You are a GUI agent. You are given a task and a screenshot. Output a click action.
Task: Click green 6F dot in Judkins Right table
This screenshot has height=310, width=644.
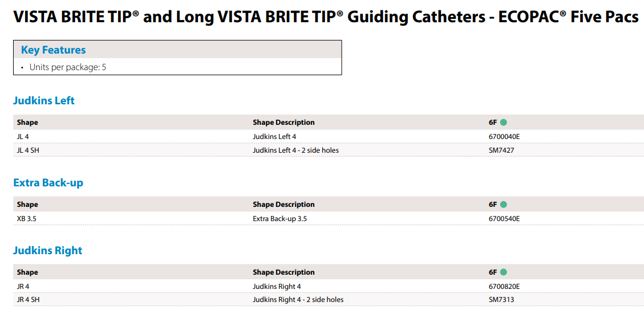504,272
